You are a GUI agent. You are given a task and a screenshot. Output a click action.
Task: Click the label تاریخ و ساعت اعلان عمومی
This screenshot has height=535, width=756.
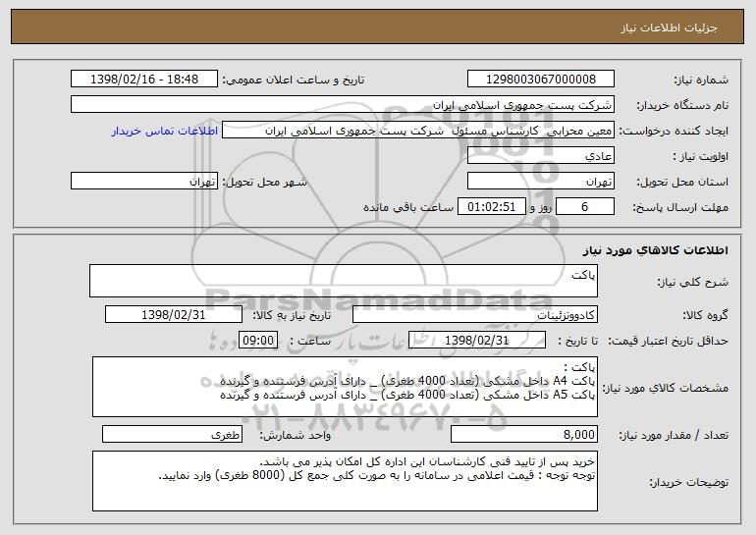pos(294,80)
